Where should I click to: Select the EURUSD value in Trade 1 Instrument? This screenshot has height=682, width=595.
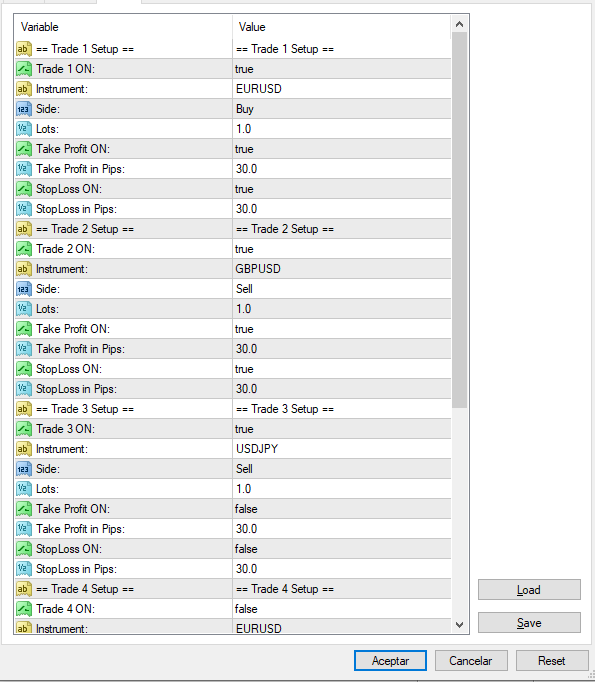click(342, 89)
